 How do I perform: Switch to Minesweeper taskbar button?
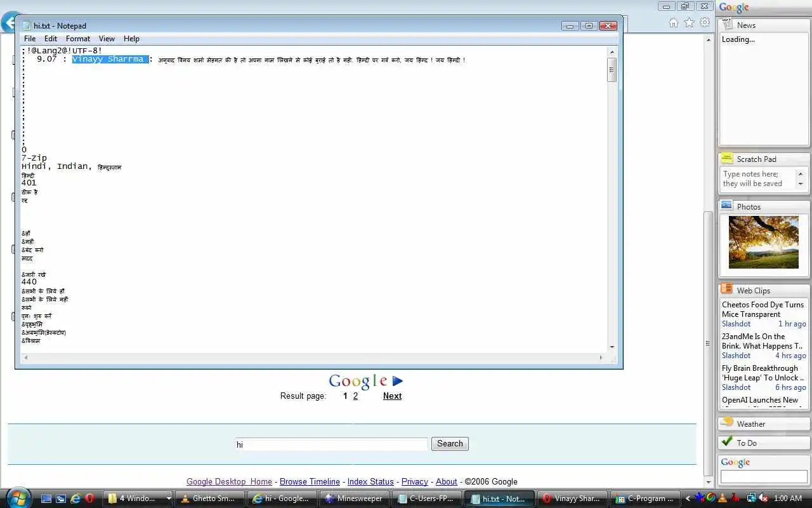[353, 498]
